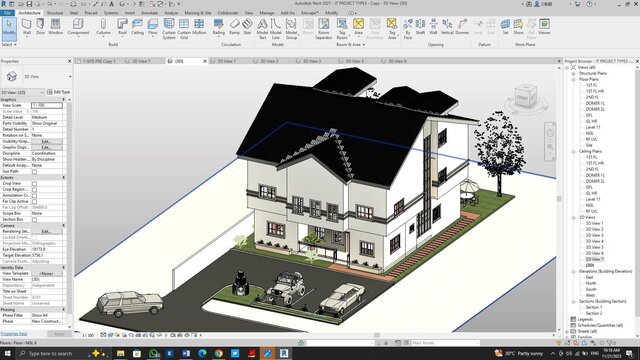Image resolution: width=640 pixels, height=360 pixels.
Task: Click Edit for Rendering Settings
Action: pyautogui.click(x=47, y=231)
